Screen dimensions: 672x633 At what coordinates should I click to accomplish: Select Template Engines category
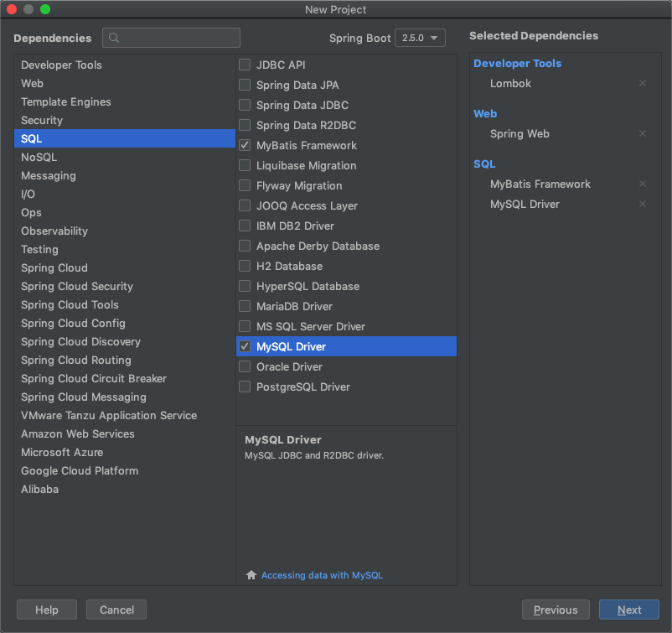(125, 101)
